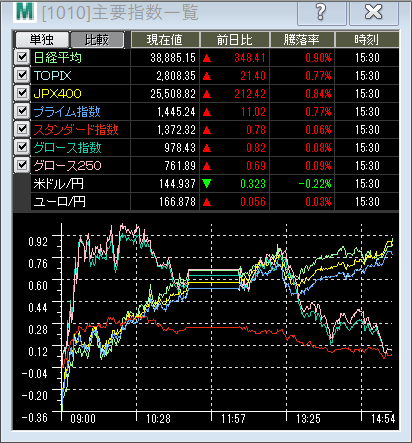Uncheck the 日経平均 checkbox
This screenshot has height=443, width=412.
tap(22, 57)
